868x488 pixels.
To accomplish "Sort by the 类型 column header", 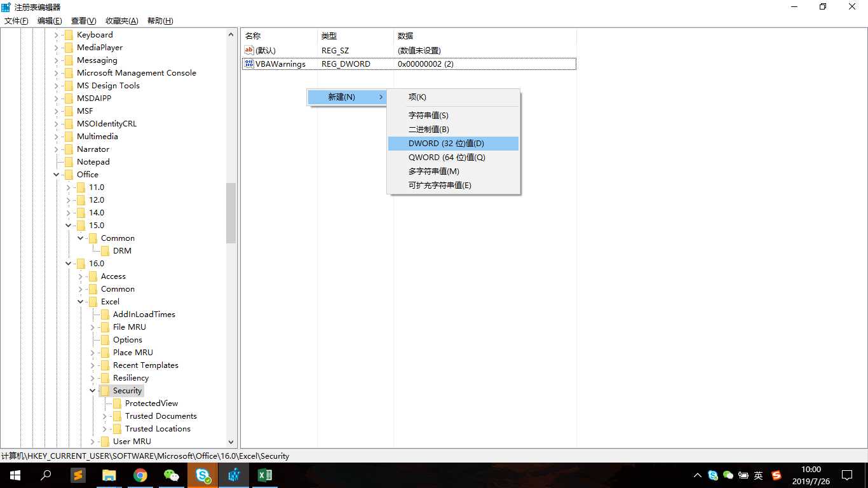I will point(355,36).
